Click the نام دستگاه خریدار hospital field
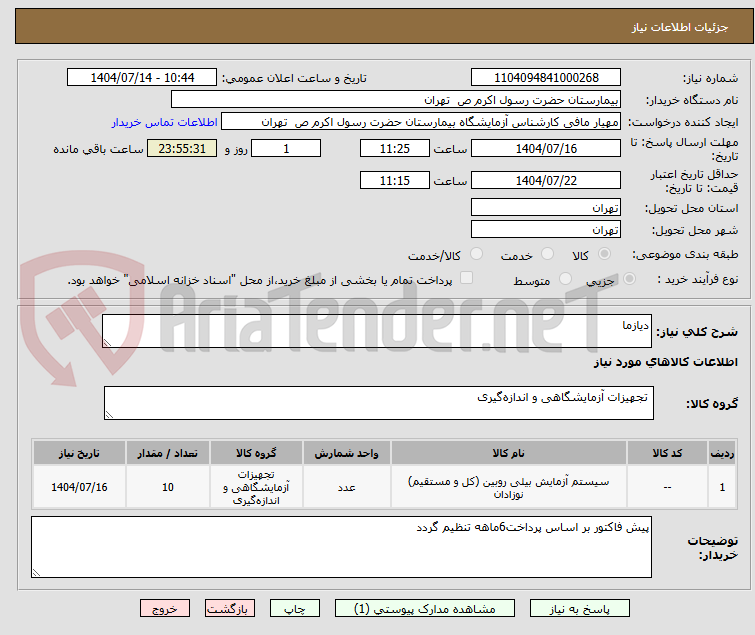The image size is (755, 635). [x=396, y=100]
